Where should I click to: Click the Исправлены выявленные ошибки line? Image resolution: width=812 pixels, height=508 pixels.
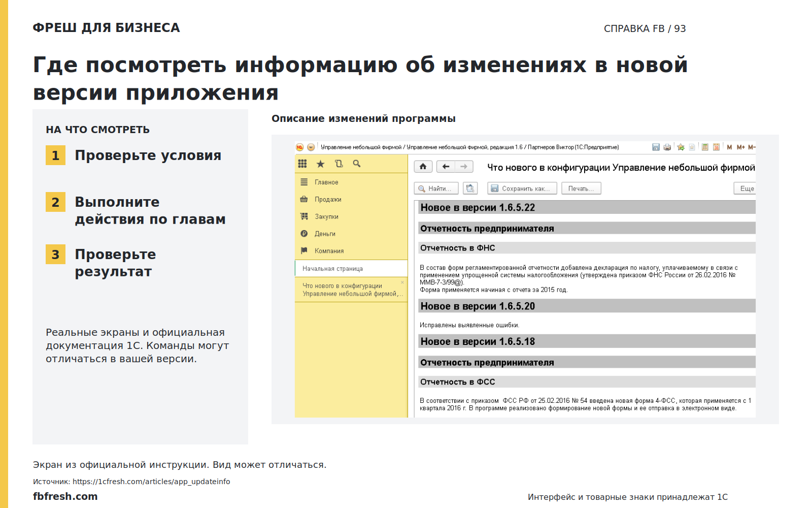click(x=469, y=325)
